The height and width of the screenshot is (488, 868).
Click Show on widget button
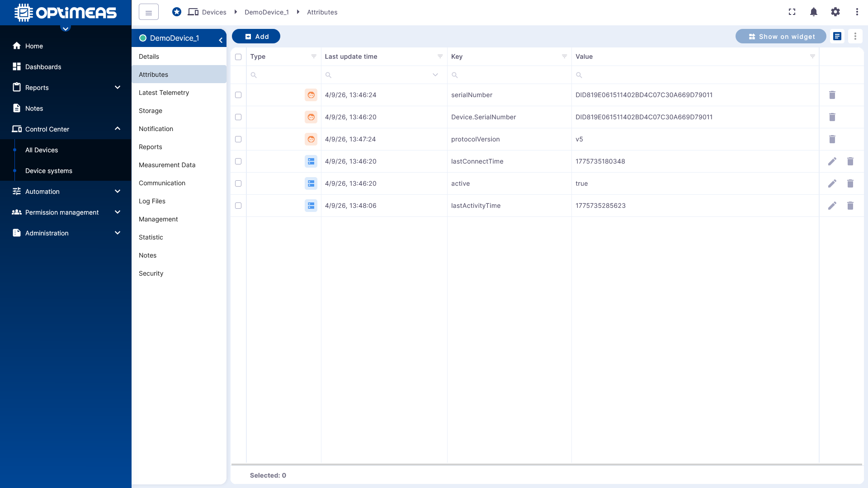[781, 37]
